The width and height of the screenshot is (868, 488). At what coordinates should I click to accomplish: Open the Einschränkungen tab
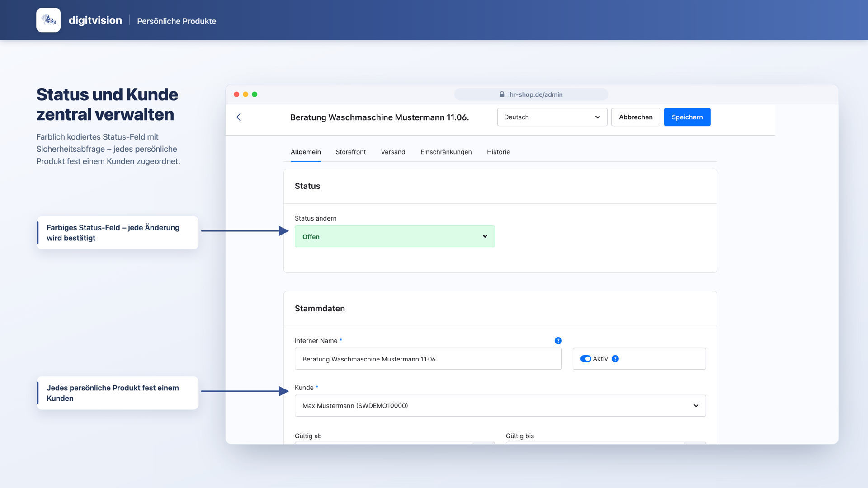point(446,152)
